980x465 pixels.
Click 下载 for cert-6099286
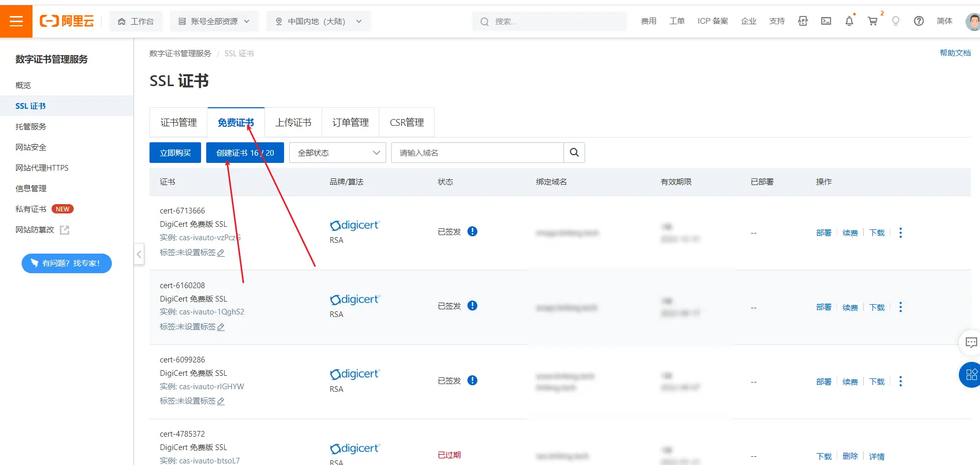click(x=877, y=381)
